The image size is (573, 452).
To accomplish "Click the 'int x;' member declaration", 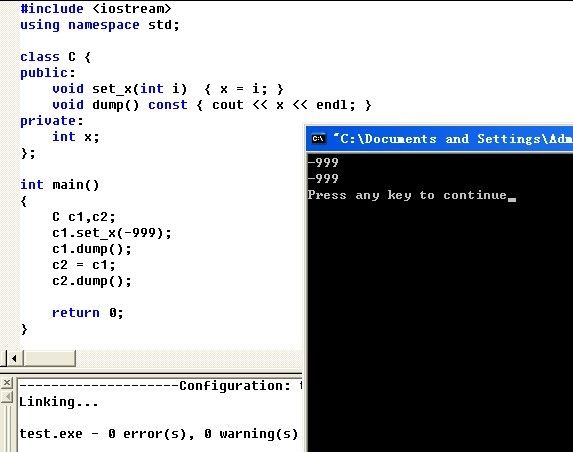I will click(76, 137).
